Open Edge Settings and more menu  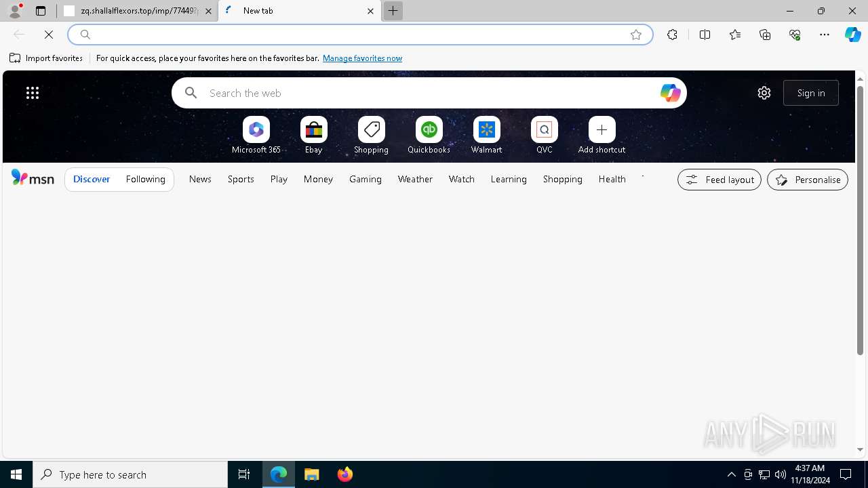click(x=825, y=35)
